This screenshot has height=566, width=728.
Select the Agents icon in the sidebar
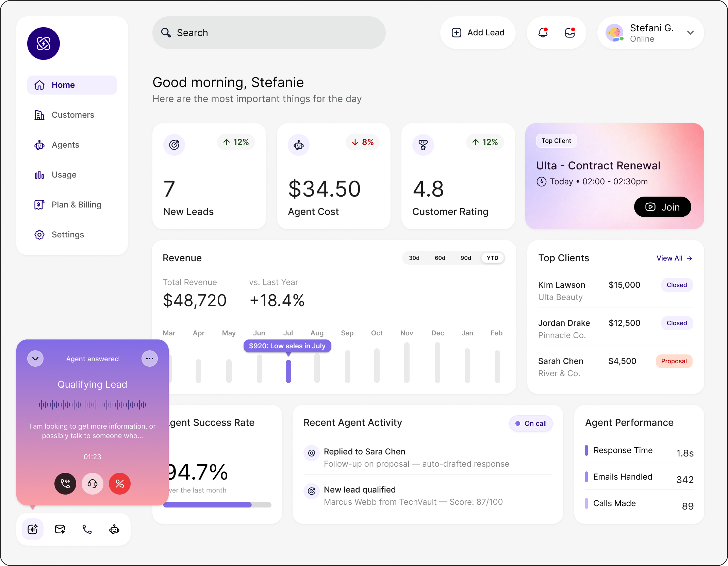click(x=39, y=145)
